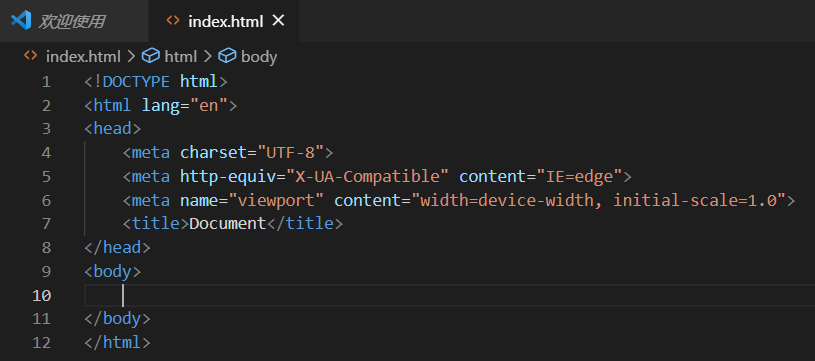Place cursor in Document title text
This screenshot has height=361, width=815.
coord(228,224)
